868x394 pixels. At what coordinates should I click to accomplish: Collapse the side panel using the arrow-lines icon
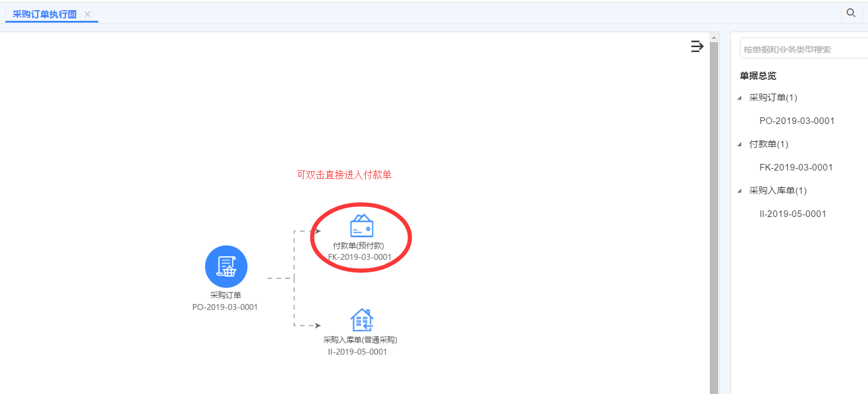(x=696, y=46)
